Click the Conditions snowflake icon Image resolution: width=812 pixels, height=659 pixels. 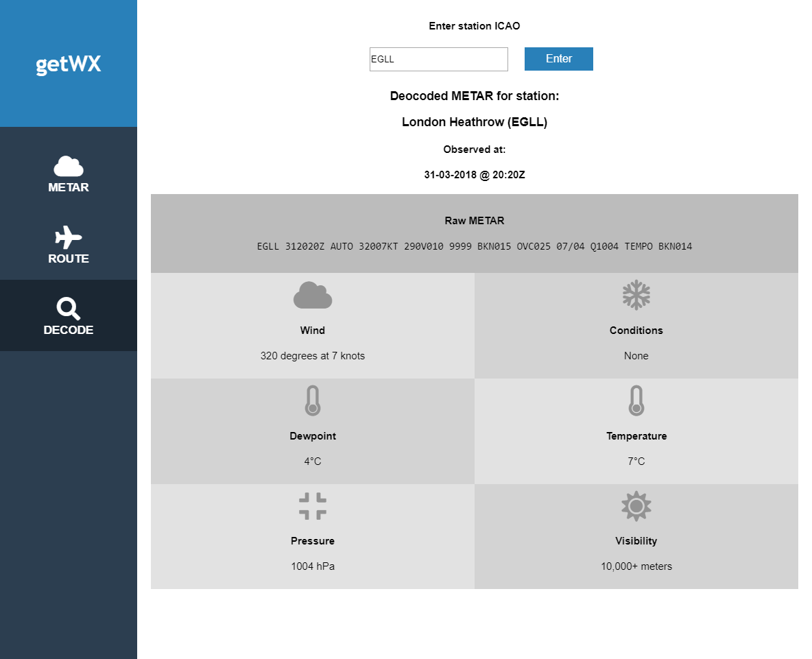click(636, 295)
